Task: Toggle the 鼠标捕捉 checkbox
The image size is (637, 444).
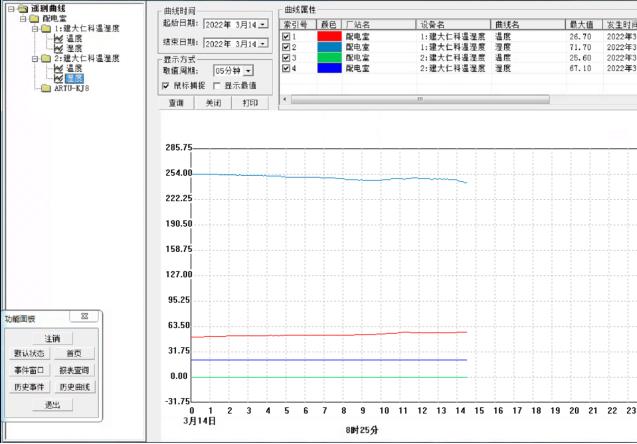Action: click(x=166, y=86)
